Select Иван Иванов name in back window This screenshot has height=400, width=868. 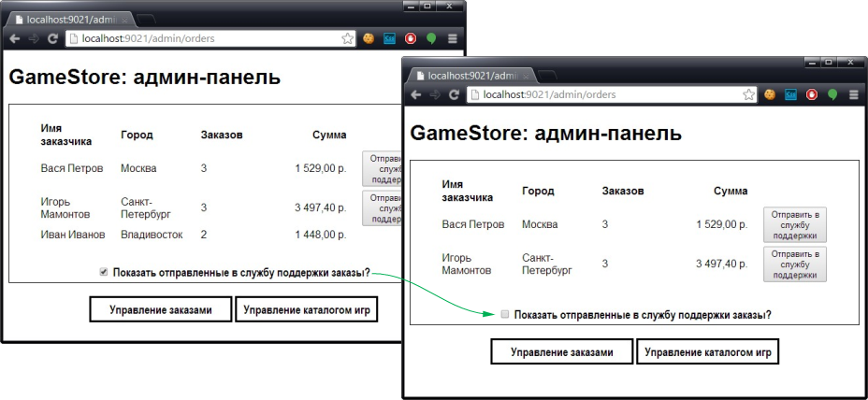[73, 235]
